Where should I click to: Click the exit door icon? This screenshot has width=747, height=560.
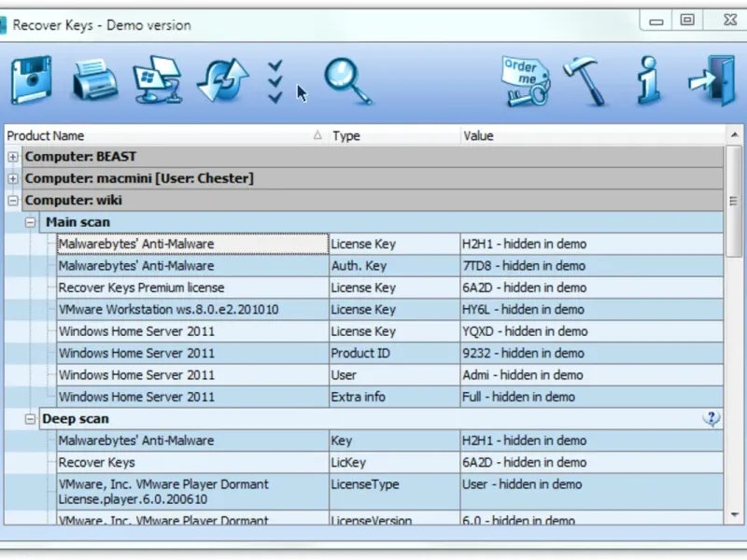coord(712,80)
